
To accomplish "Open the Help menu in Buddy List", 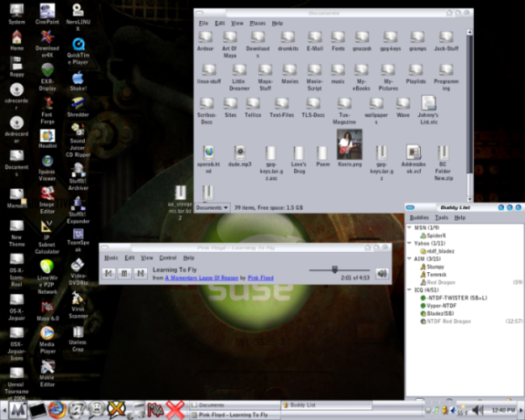I will point(460,217).
